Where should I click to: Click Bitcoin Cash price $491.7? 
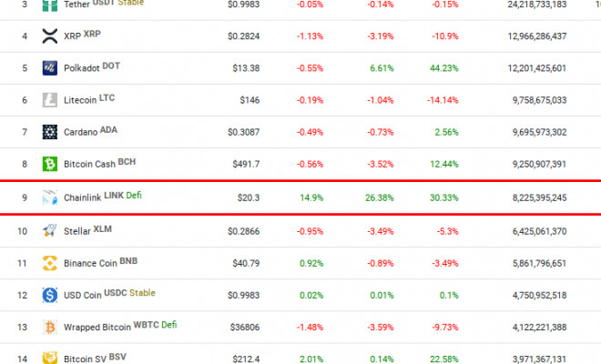(246, 165)
